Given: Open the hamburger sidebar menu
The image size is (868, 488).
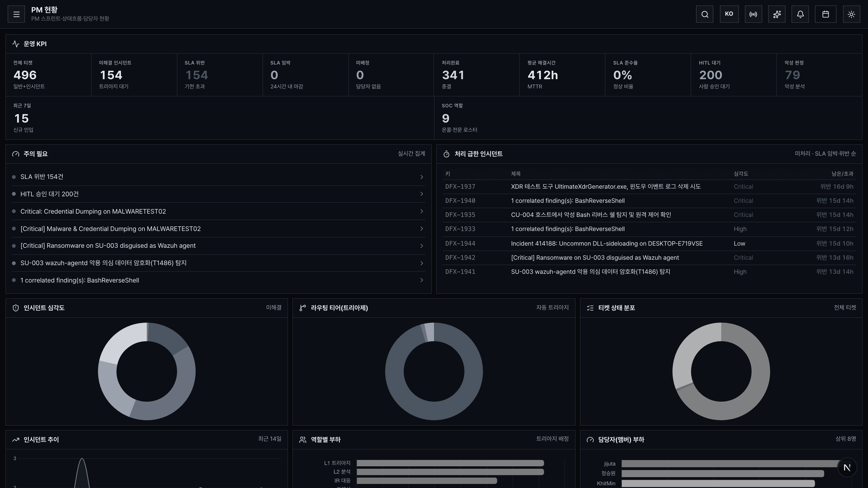Looking at the screenshot, I should [16, 14].
